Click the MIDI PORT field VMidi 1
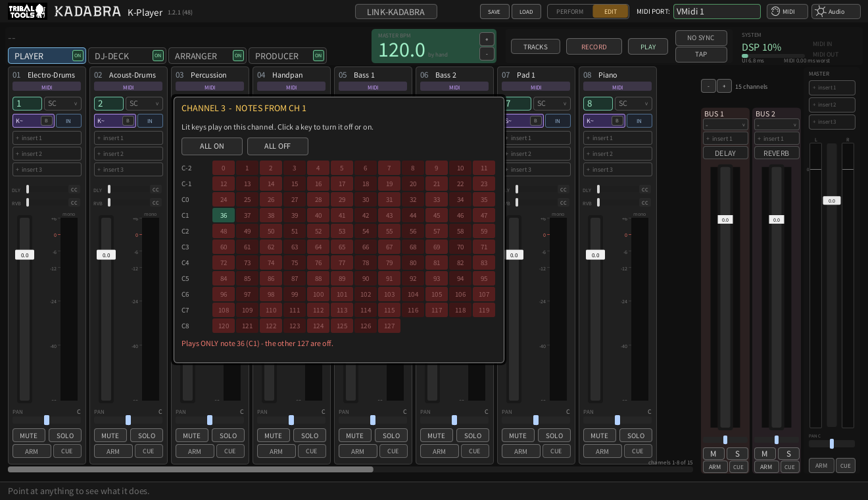 tap(717, 11)
